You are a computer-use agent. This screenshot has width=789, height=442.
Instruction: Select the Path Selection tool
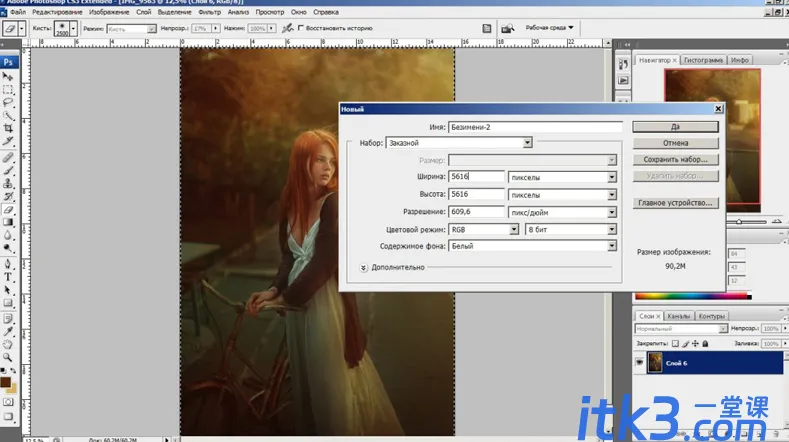coord(8,290)
